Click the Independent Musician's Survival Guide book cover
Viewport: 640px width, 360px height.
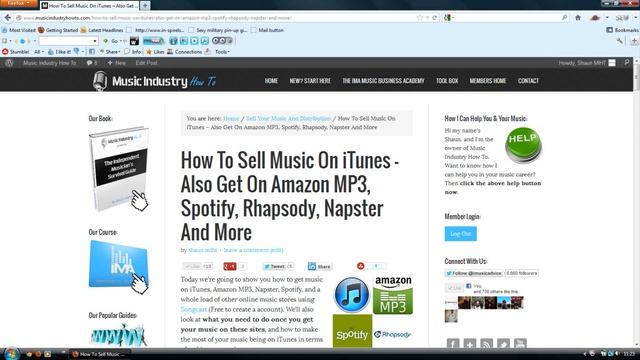coord(119,169)
